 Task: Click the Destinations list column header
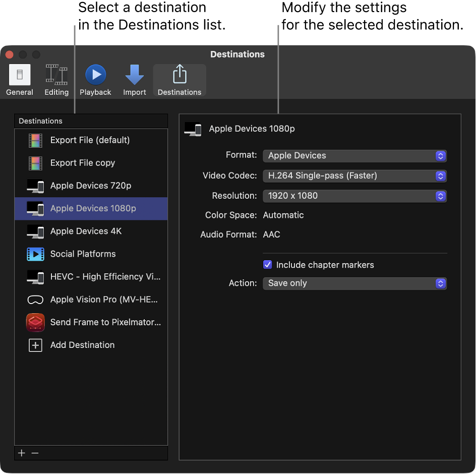click(91, 121)
